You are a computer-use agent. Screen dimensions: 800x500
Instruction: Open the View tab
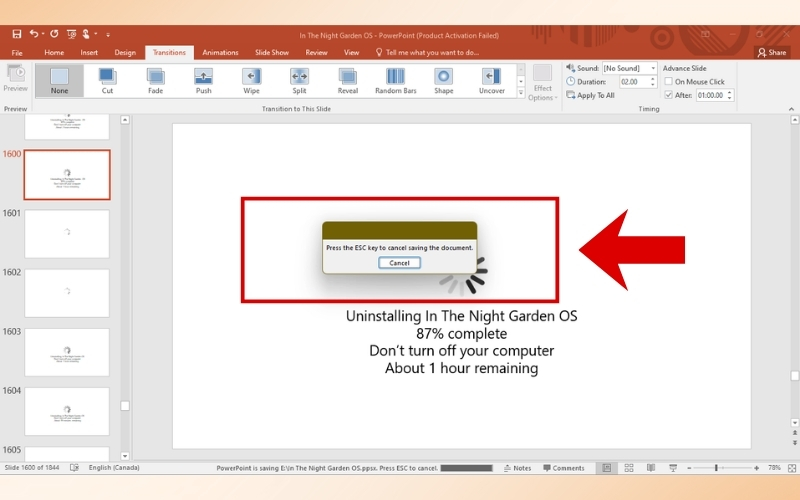351,53
